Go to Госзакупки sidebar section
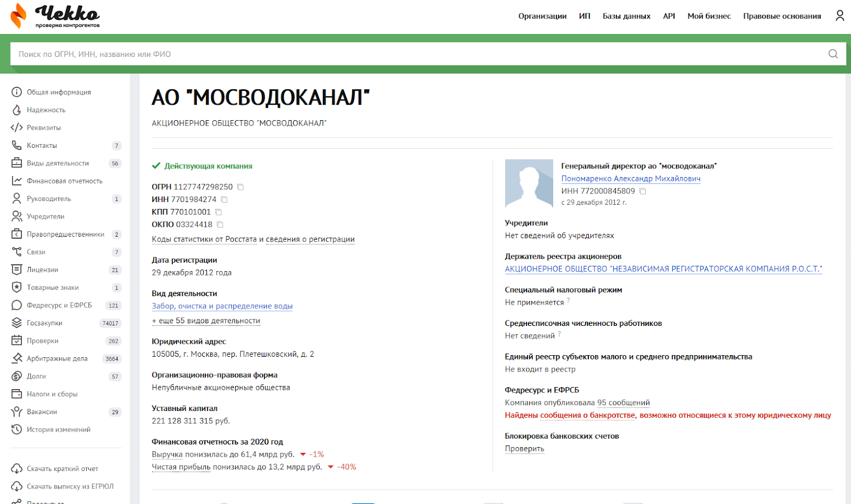 pos(45,323)
